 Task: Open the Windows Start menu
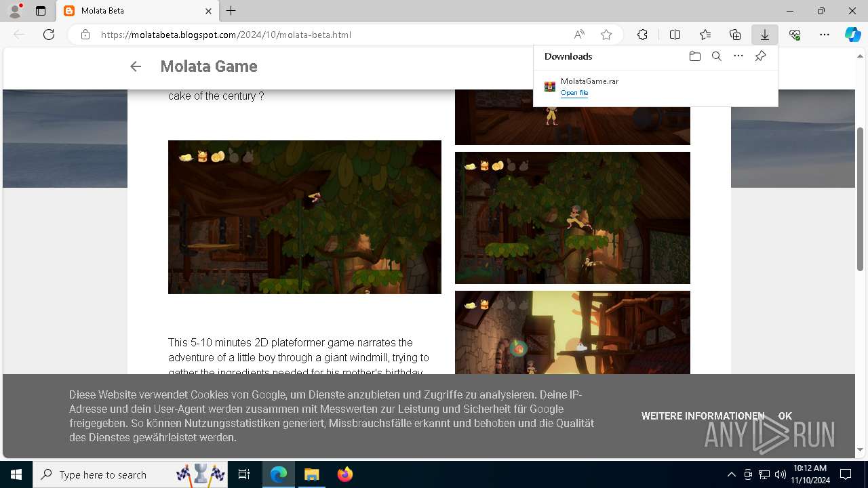(16, 474)
